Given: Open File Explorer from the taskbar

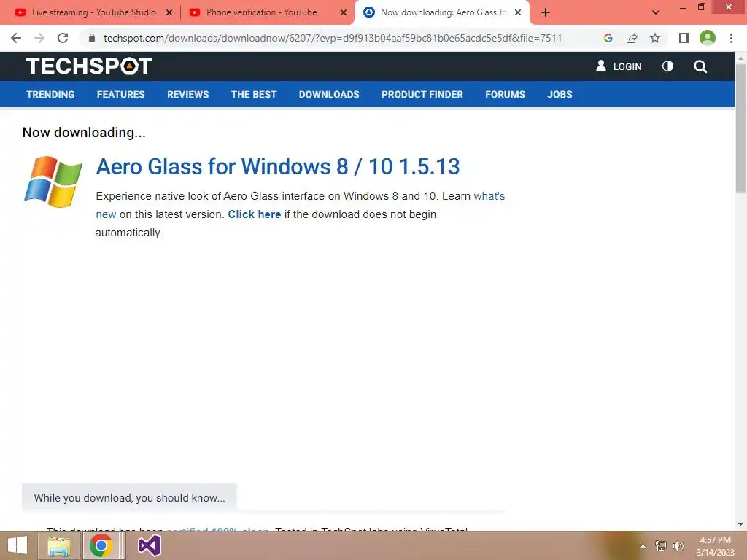Looking at the screenshot, I should click(x=59, y=545).
